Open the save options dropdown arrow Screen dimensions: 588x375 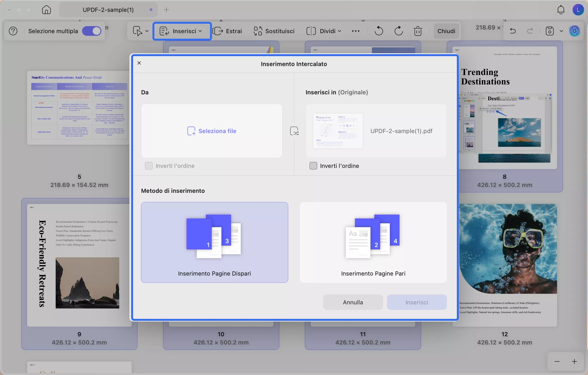(561, 31)
